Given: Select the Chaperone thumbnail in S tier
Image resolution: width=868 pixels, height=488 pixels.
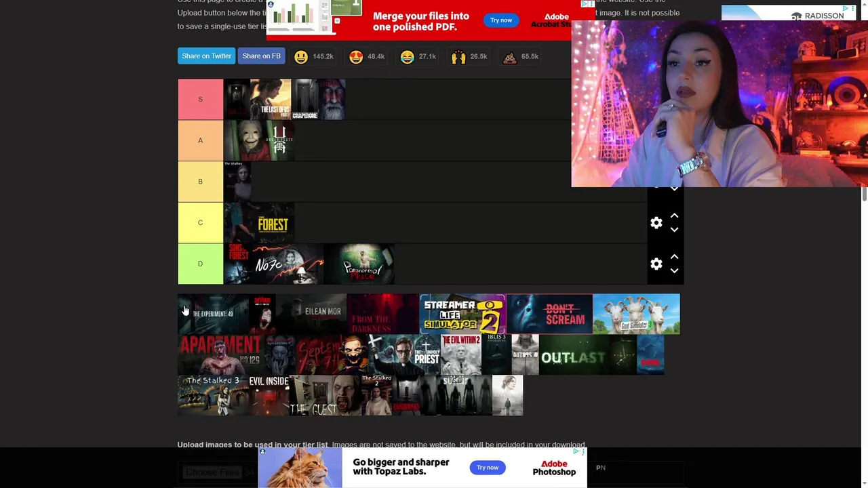Looking at the screenshot, I should 304,100.
